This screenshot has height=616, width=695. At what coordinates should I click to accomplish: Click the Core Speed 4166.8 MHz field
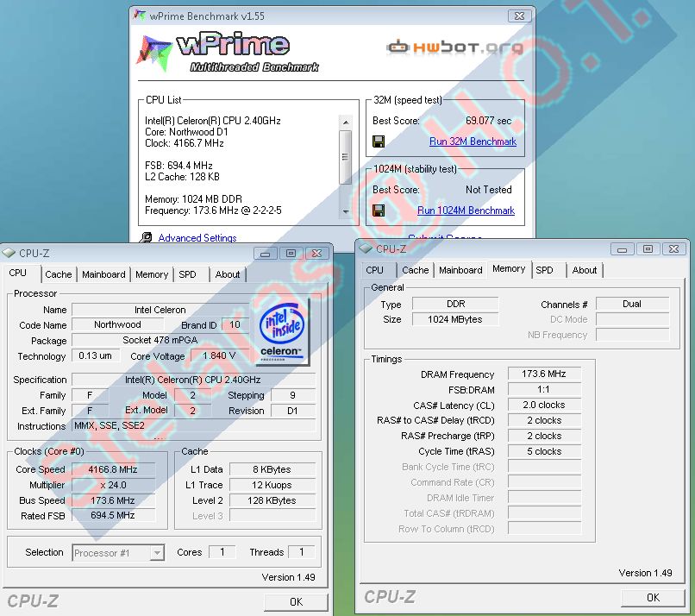click(113, 469)
